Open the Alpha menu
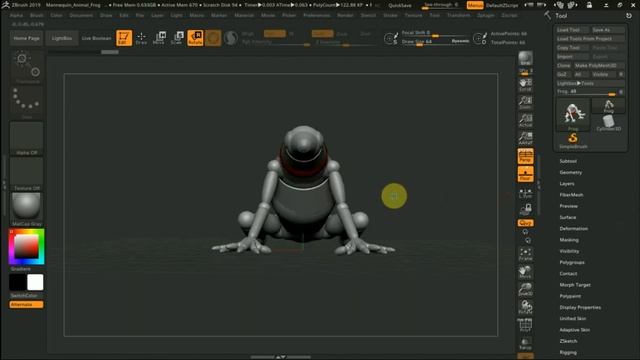This screenshot has height=360, width=640. point(16,15)
